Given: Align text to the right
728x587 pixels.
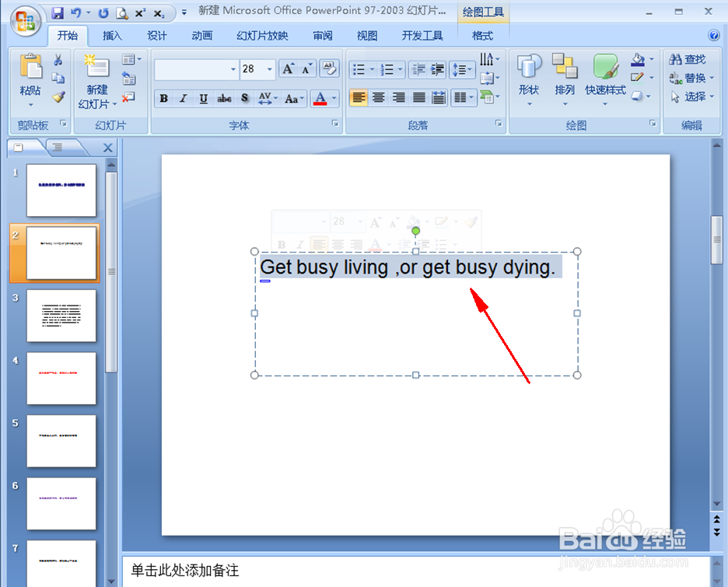Looking at the screenshot, I should point(399,97).
